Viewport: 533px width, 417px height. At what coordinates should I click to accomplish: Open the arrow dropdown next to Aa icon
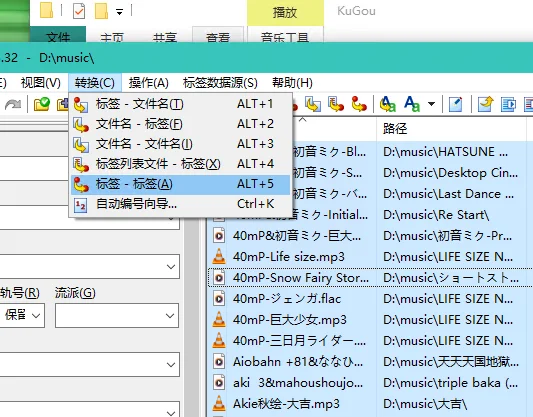coord(431,104)
